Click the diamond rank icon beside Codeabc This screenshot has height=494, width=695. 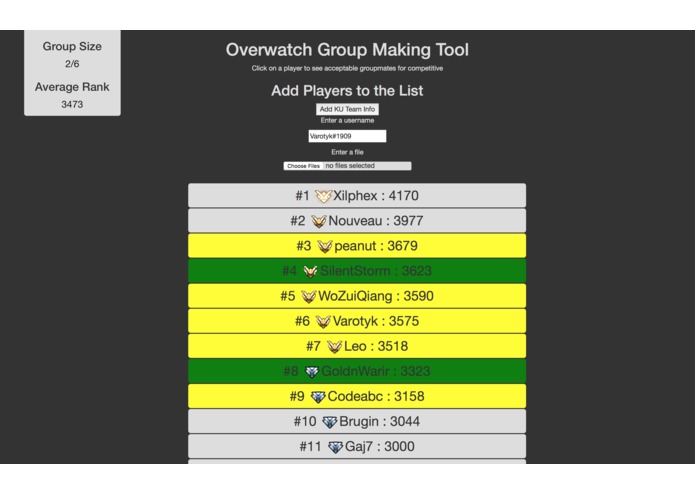tap(318, 397)
